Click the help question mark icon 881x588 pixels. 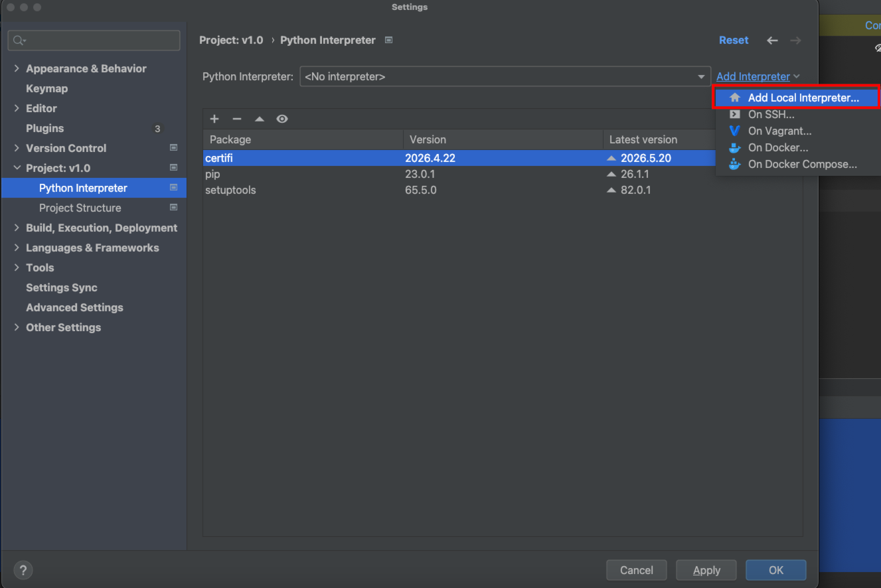coord(23,570)
